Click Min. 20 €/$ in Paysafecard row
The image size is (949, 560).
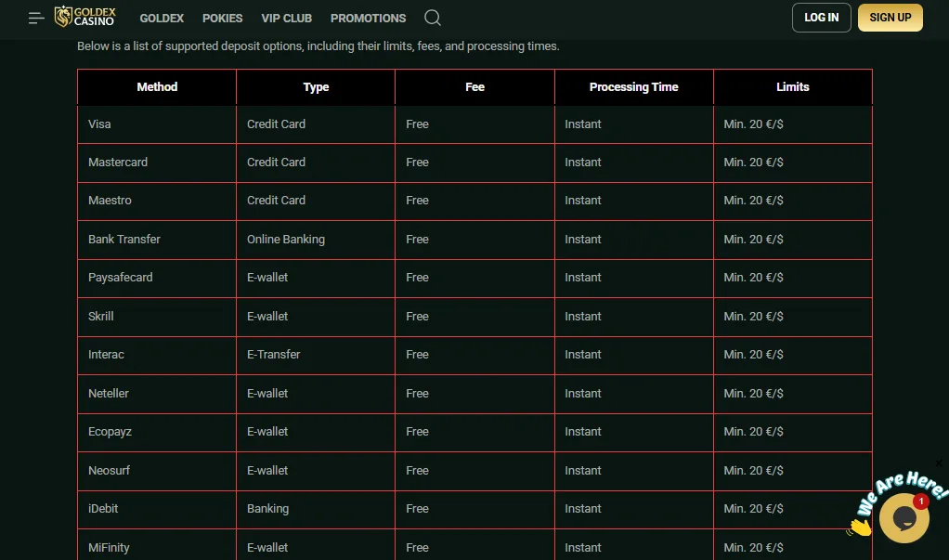click(x=793, y=278)
